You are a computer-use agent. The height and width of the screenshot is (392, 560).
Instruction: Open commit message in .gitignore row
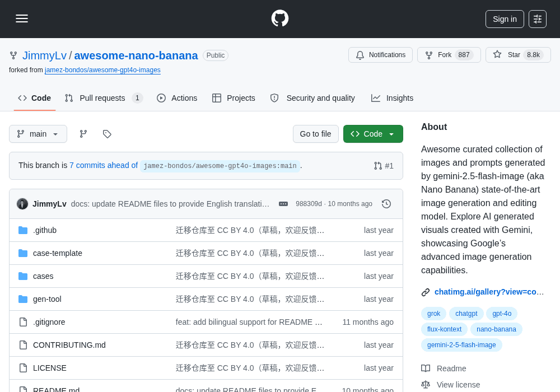(x=249, y=322)
